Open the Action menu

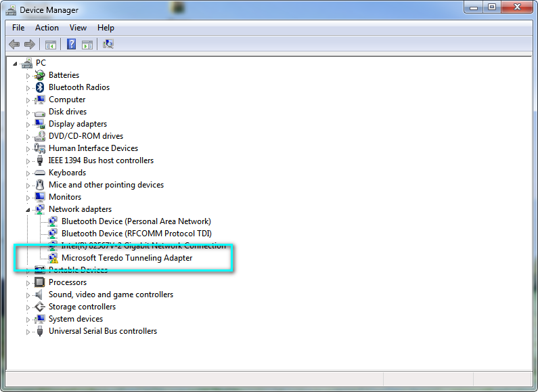(x=47, y=28)
